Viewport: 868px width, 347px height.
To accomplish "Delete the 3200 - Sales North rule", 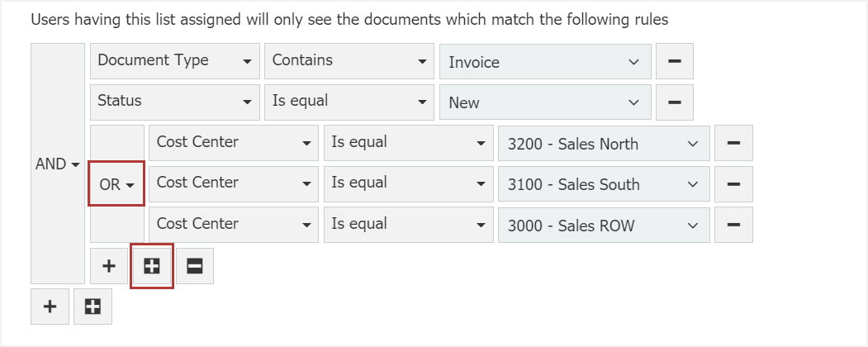I will [733, 143].
